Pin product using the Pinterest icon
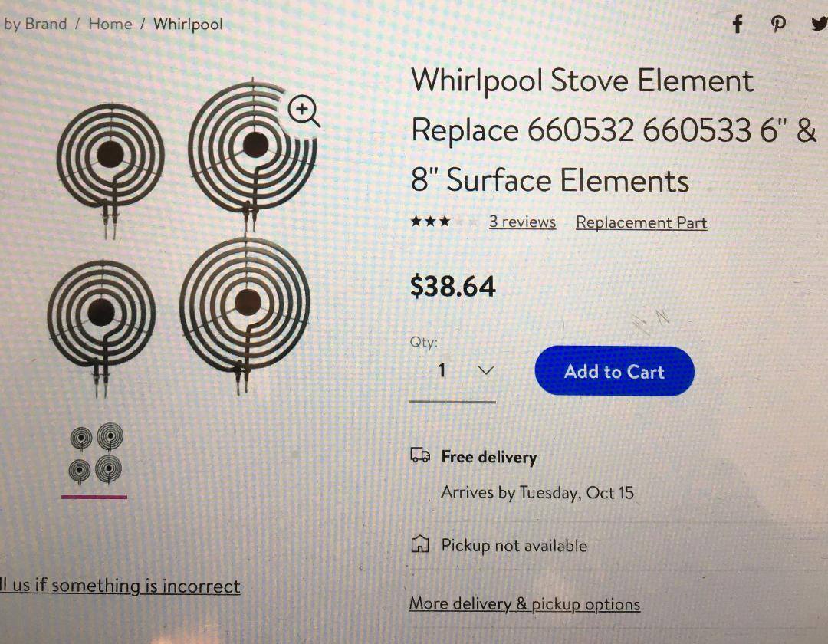Viewport: 828px width, 644px height. (778, 24)
